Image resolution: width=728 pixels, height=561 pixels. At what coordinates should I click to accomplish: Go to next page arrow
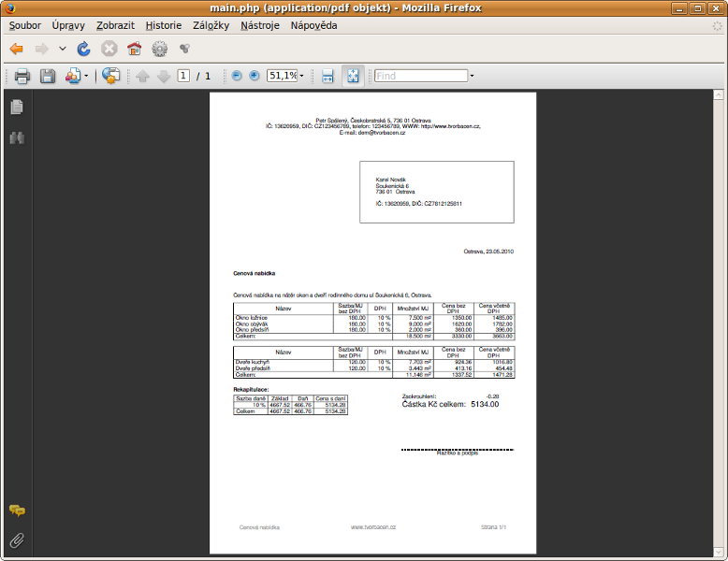tap(164, 76)
